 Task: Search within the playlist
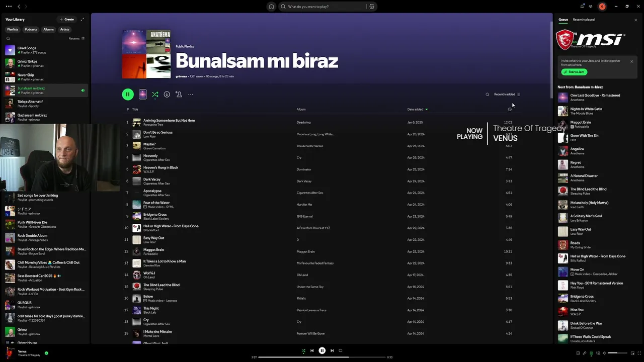[x=487, y=94]
